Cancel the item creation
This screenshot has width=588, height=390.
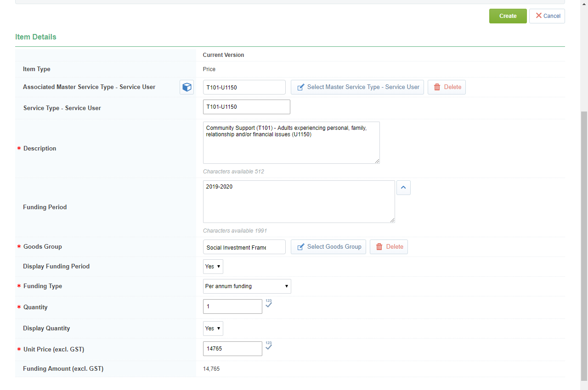(x=547, y=16)
